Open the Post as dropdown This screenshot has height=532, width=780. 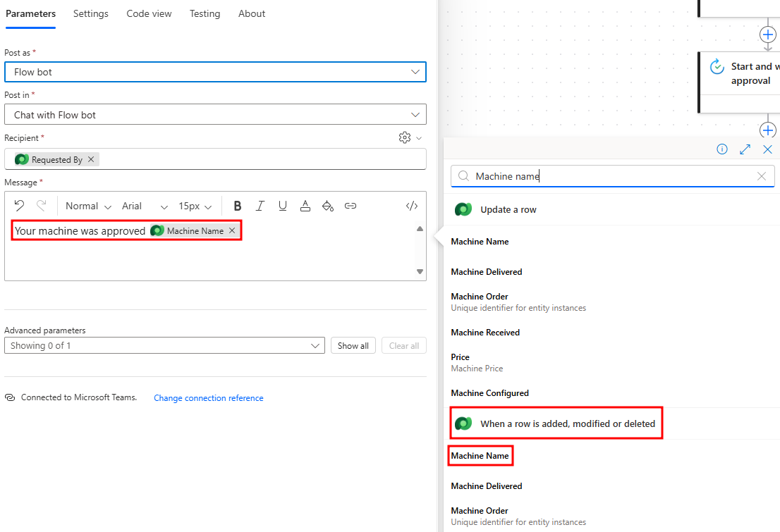click(x=215, y=72)
